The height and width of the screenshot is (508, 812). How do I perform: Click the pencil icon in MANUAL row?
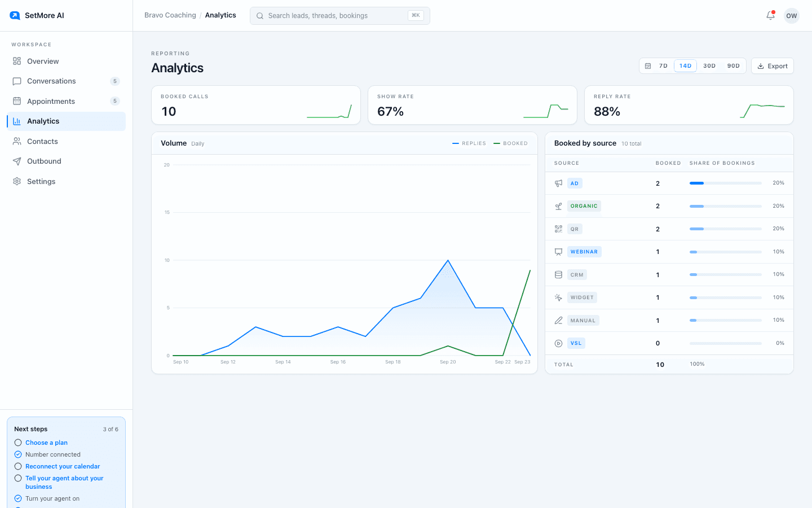pos(558,321)
